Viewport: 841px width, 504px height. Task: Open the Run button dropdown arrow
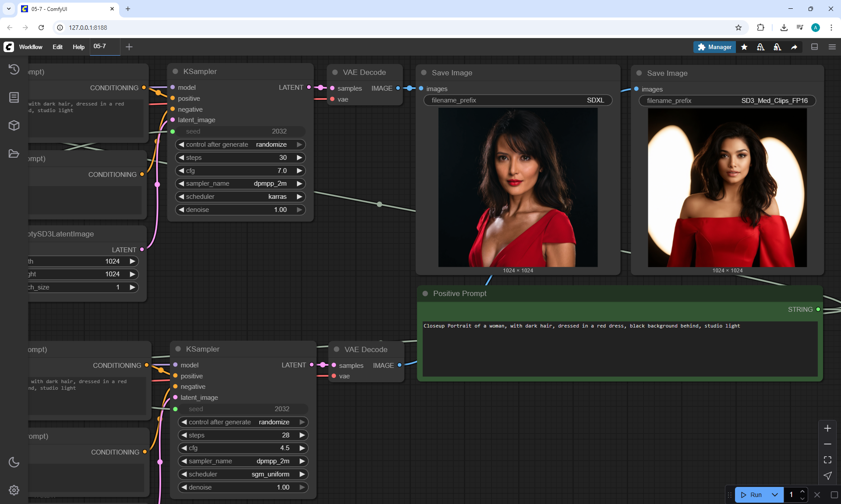[x=774, y=495]
